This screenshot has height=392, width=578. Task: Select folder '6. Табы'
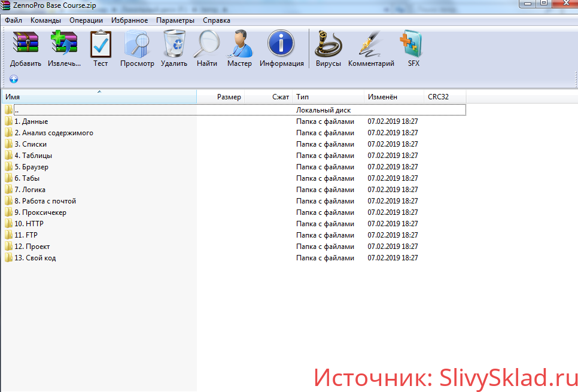click(27, 178)
